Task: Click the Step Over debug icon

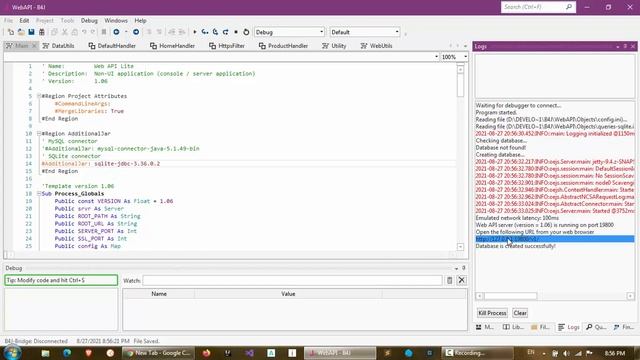Action: [215, 32]
